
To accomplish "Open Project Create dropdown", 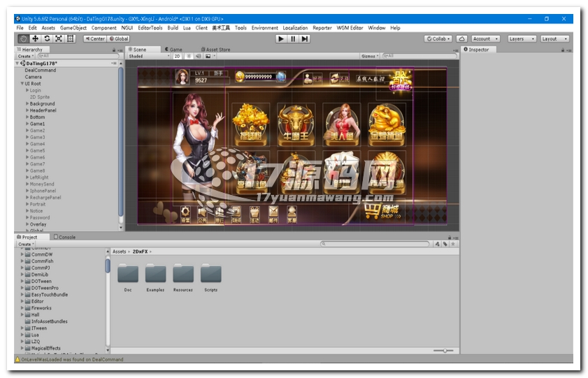I will point(25,244).
